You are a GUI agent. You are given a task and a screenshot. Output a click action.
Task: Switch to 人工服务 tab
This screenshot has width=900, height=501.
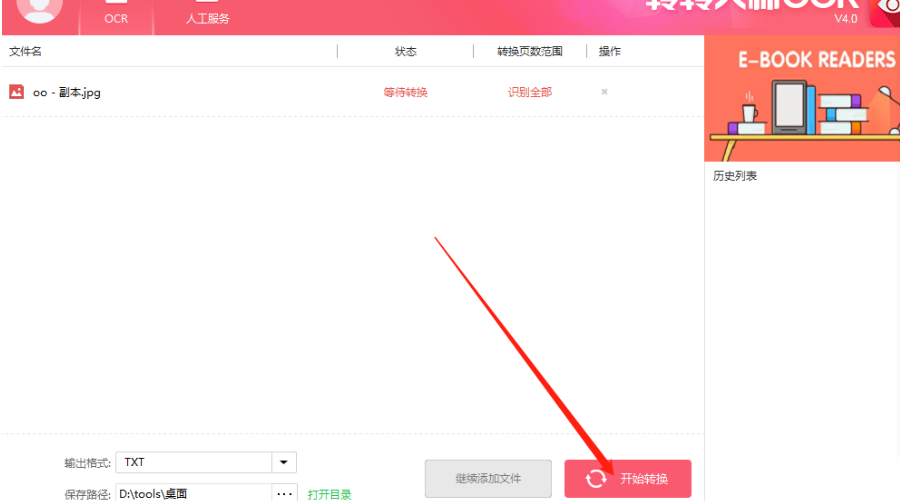[207, 17]
